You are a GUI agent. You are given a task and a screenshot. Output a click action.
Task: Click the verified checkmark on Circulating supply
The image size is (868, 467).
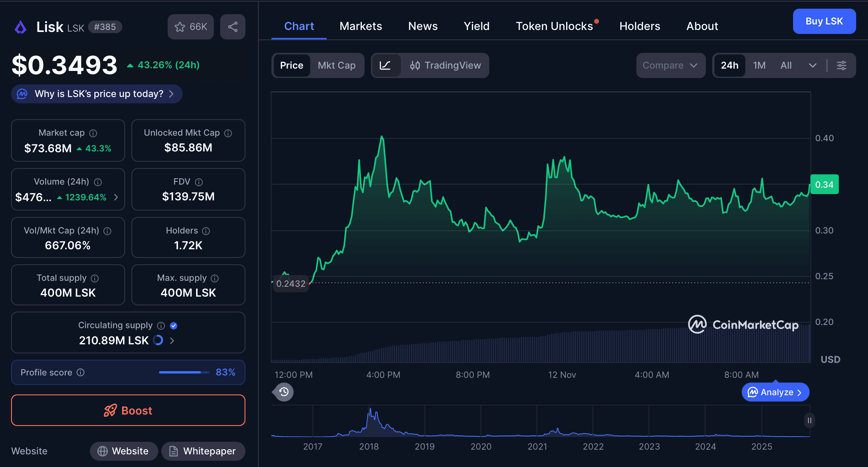174,326
